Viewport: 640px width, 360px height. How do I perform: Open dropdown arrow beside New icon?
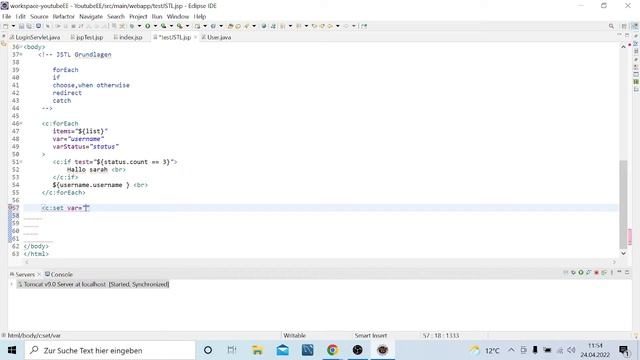tap(13, 26)
